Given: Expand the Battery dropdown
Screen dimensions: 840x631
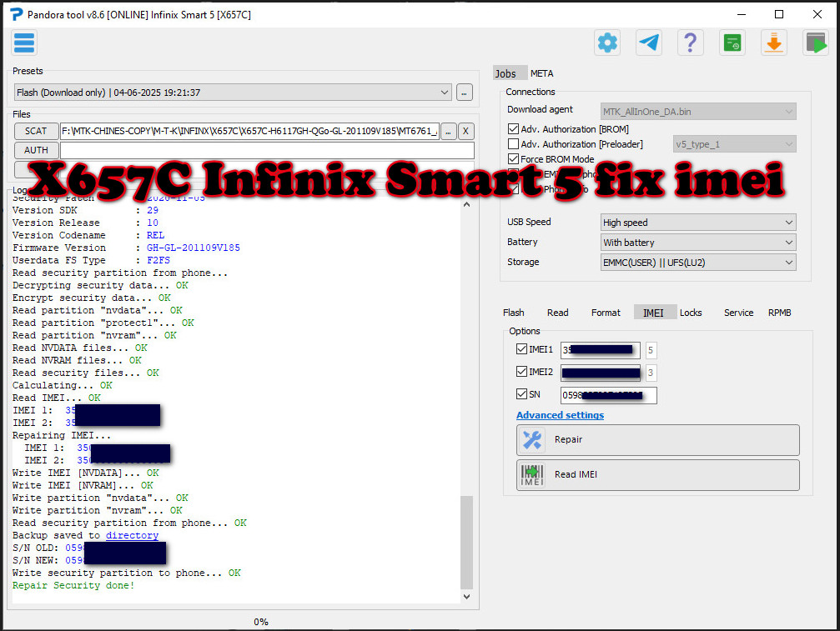Looking at the screenshot, I should tap(698, 243).
